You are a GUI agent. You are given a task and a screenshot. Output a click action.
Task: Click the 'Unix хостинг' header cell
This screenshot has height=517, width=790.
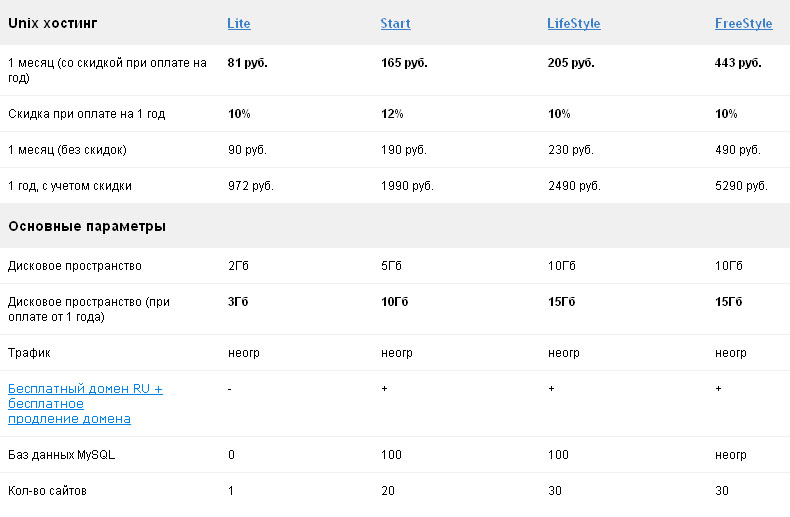pos(53,23)
